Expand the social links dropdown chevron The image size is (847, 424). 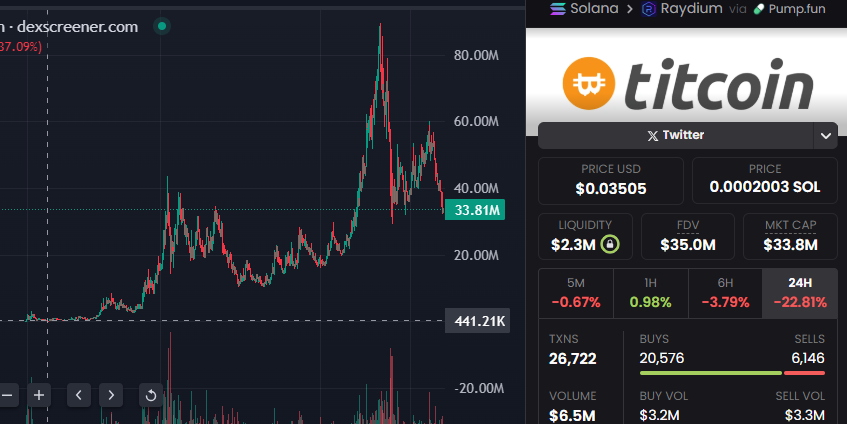[825, 136]
